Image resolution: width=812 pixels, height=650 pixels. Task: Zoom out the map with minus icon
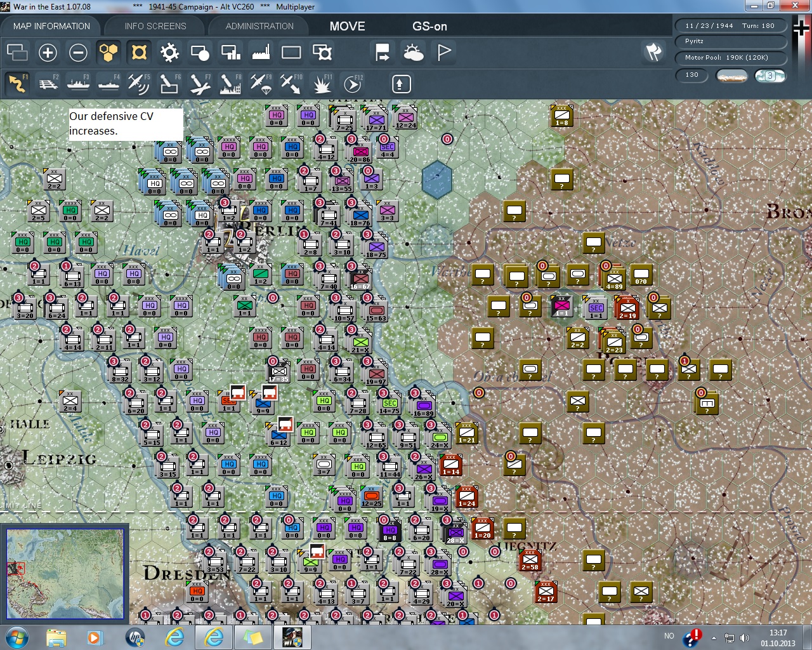coord(78,52)
